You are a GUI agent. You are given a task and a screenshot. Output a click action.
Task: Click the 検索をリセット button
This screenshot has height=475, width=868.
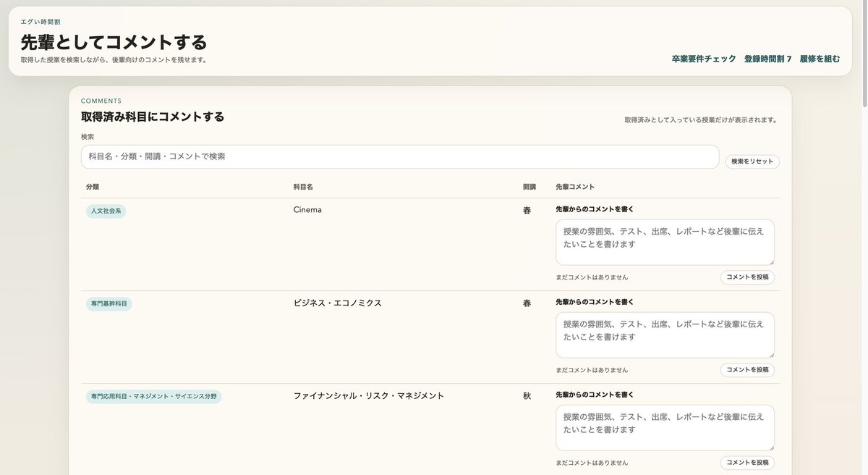(x=752, y=161)
